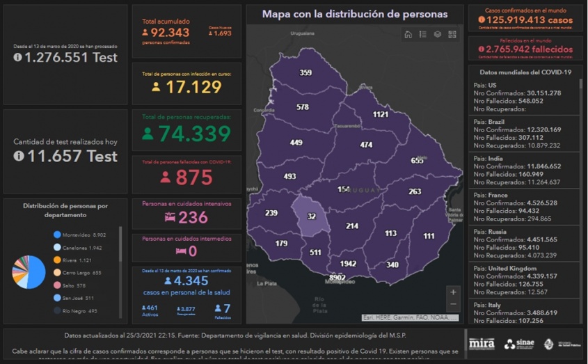Zoom in on the map with plus
This screenshot has width=588, height=364.
click(453, 292)
